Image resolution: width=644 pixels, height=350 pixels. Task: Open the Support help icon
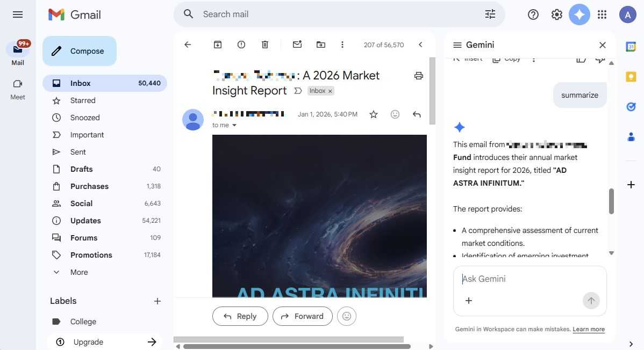[533, 15]
